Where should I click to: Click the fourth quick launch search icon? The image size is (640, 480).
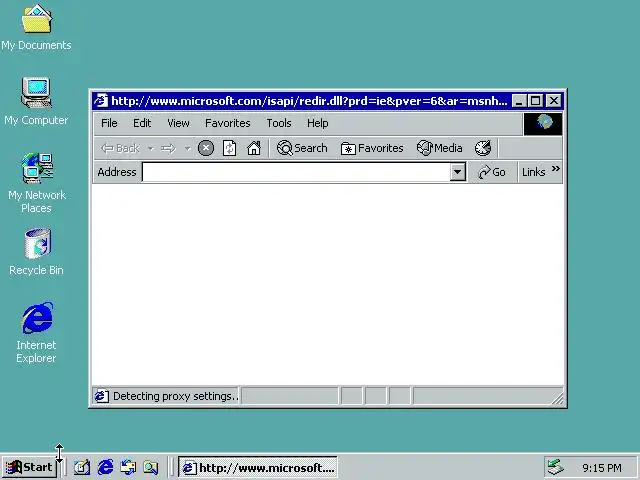point(151,467)
